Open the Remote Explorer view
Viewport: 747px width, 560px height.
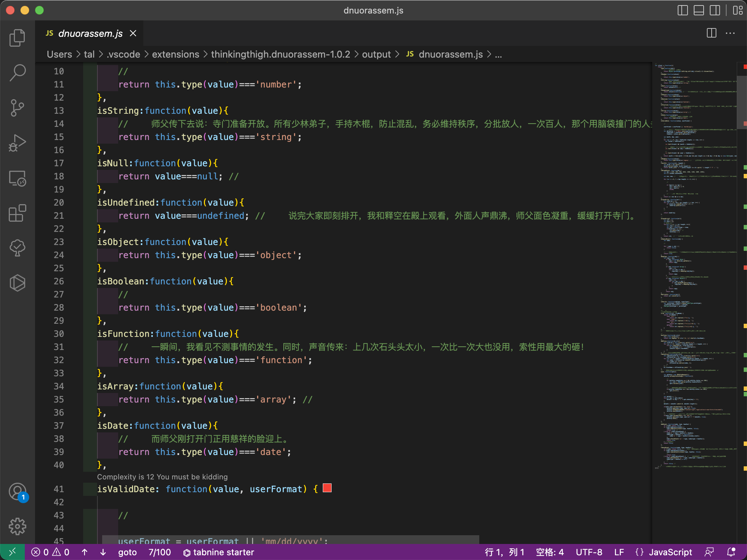coord(17,178)
